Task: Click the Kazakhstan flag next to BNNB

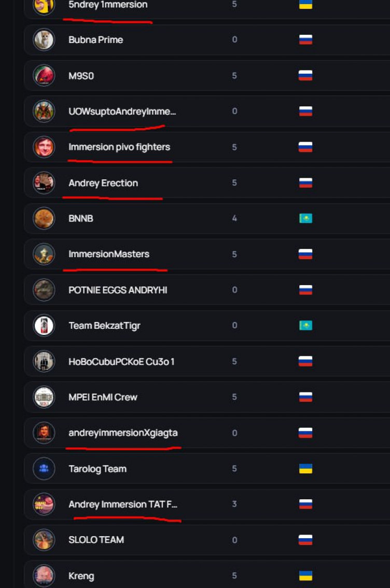Action: click(305, 218)
